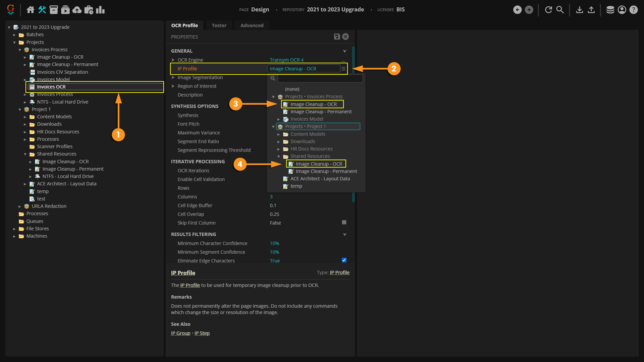
Task: Follow the IP Group link
Action: pyautogui.click(x=180, y=333)
